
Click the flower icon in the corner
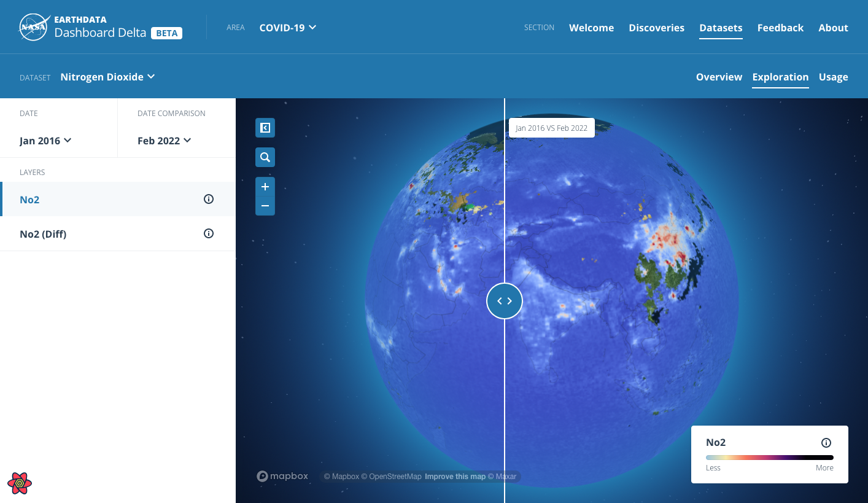(x=20, y=483)
